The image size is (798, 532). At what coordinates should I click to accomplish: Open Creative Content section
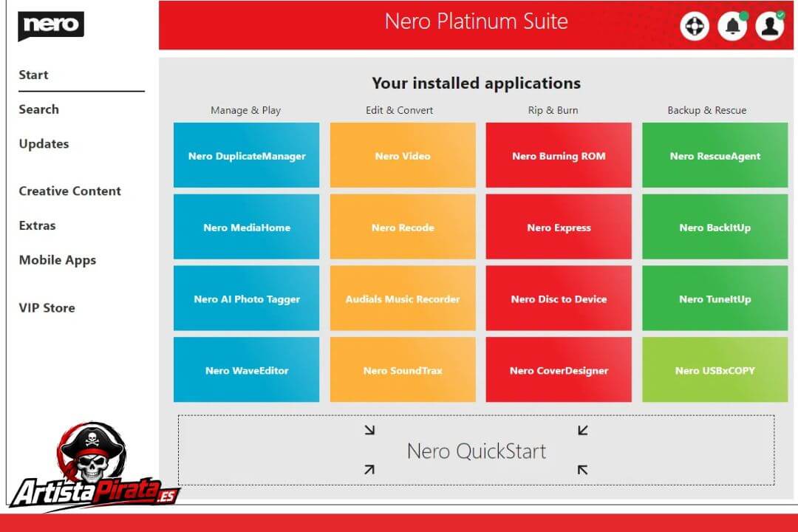pyautogui.click(x=69, y=191)
